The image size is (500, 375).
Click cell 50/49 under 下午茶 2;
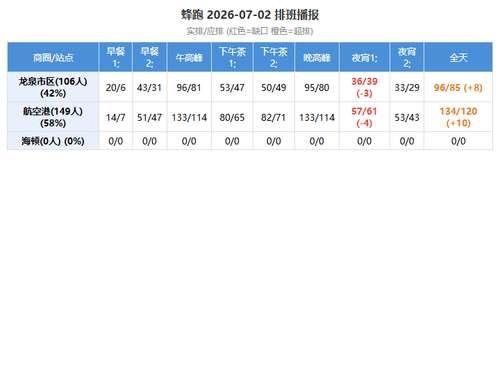click(x=274, y=87)
